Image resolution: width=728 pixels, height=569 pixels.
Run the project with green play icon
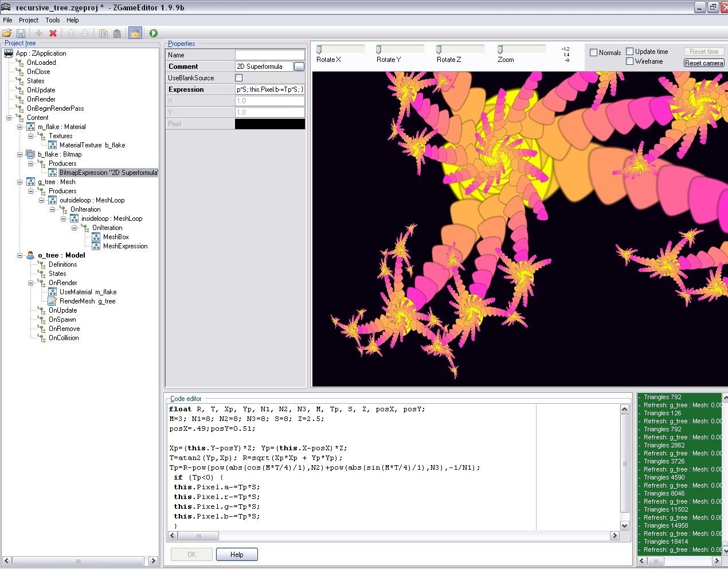coord(154,33)
